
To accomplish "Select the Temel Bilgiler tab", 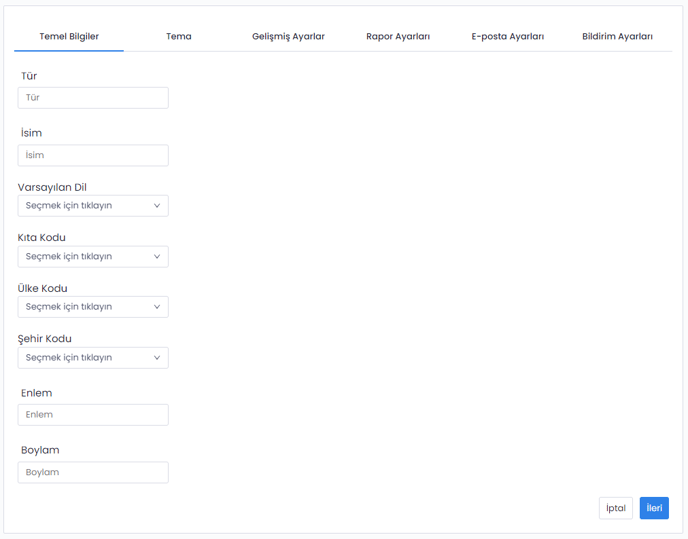I will pyautogui.click(x=69, y=37).
